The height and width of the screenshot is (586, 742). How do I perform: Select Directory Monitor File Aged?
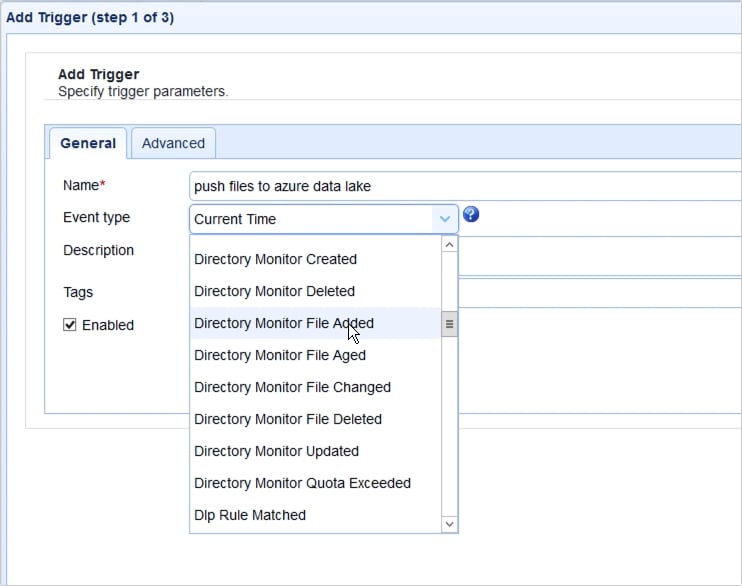(280, 355)
